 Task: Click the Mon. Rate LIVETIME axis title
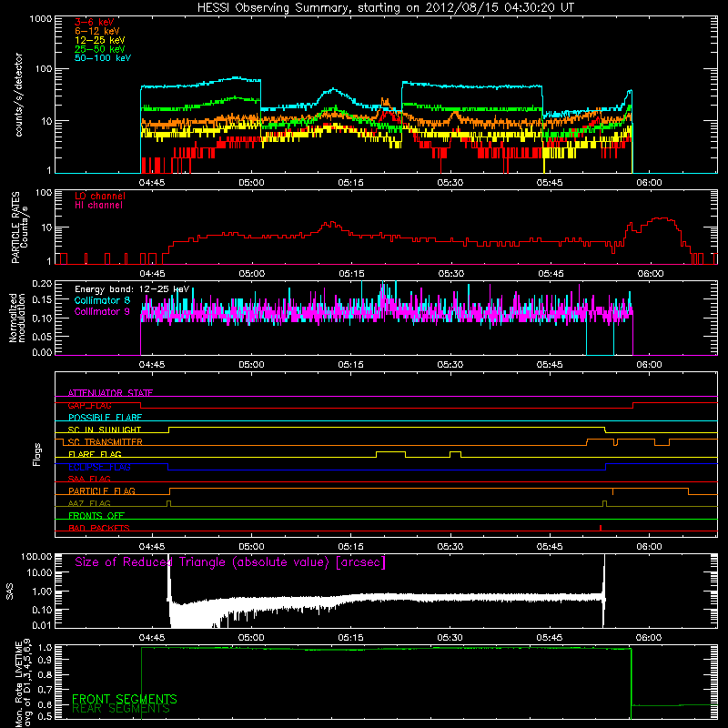pos(24,683)
